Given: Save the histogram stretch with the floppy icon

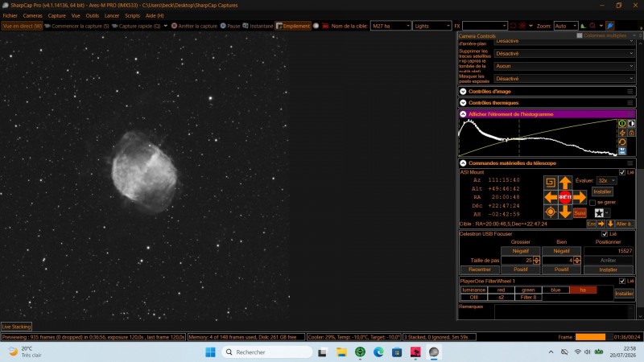Looking at the screenshot, I should click(622, 151).
